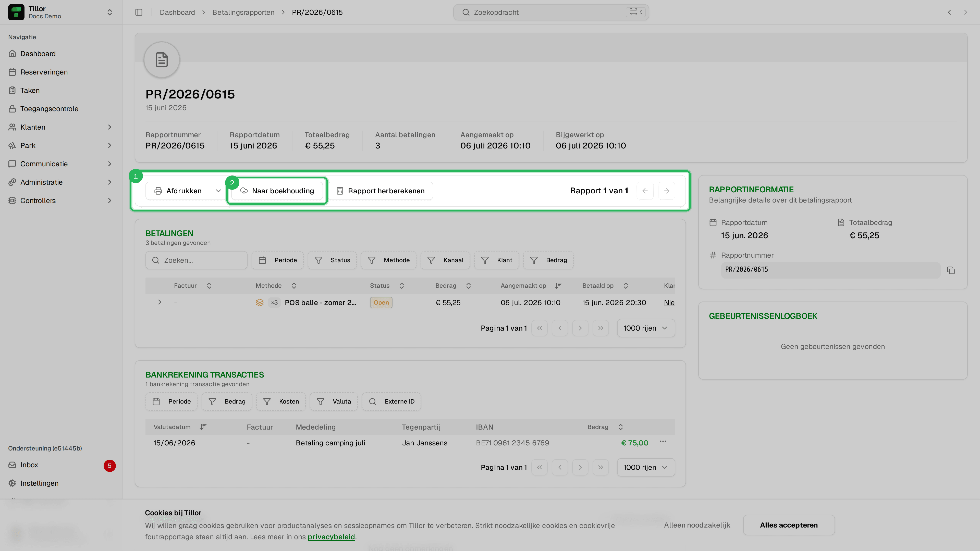This screenshot has width=980, height=551.
Task: Expand the Park menu chevron
Action: click(x=109, y=145)
